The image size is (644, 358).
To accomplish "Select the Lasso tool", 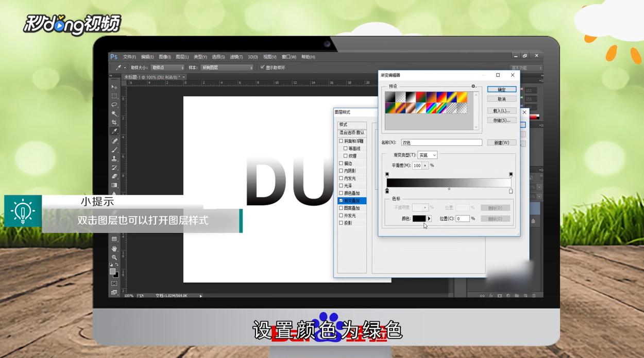I will click(114, 105).
